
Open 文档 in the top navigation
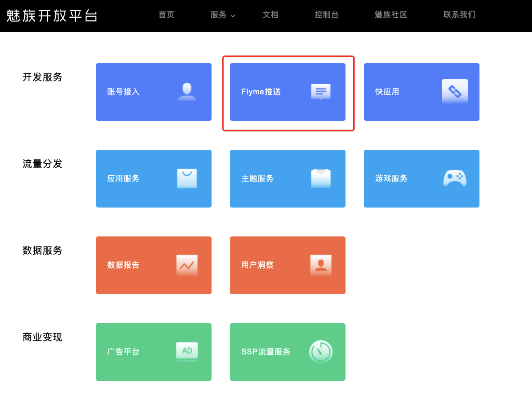coord(270,14)
